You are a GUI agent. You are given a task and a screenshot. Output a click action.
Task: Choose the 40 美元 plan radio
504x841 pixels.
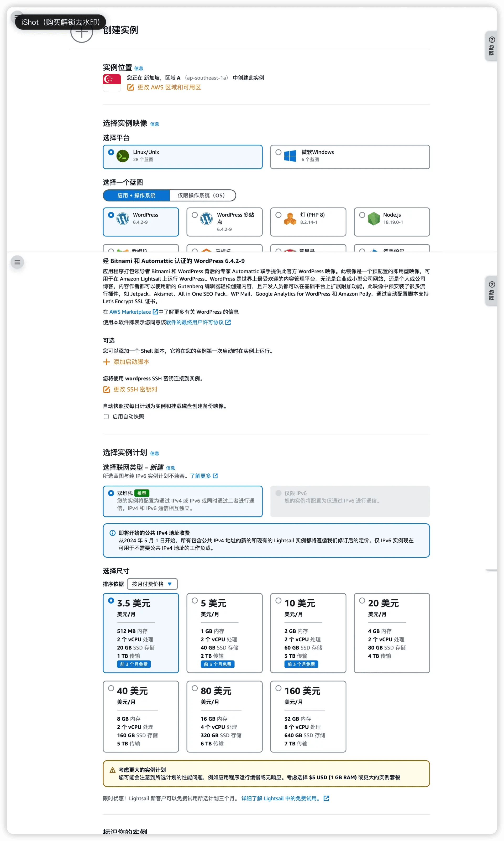point(111,688)
